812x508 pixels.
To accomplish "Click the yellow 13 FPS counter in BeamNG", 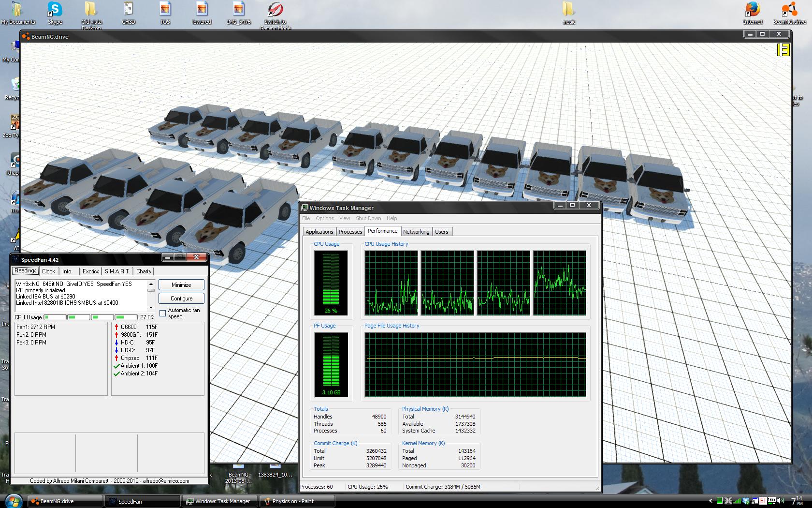I will 783,50.
